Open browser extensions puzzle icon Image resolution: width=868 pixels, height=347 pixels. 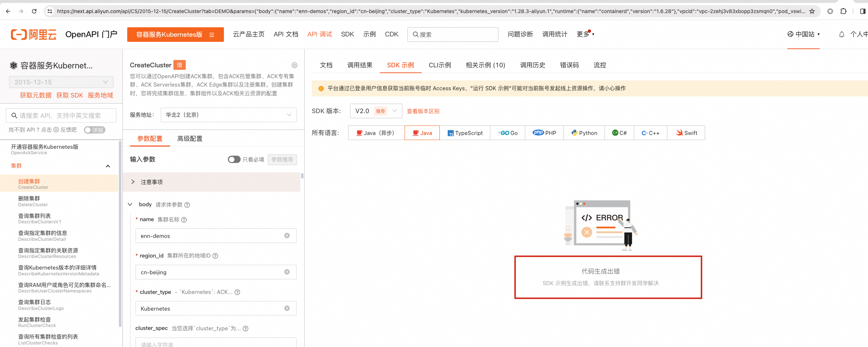tap(844, 11)
